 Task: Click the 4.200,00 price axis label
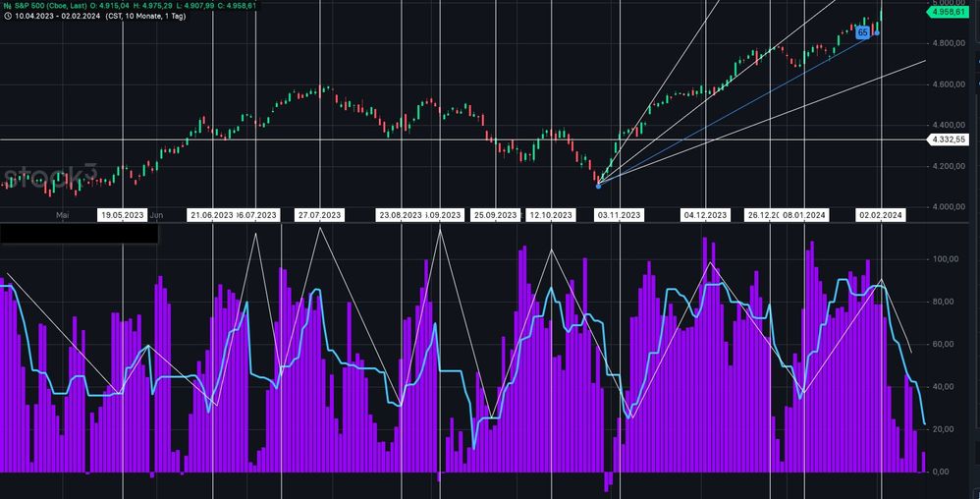pyautogui.click(x=947, y=166)
